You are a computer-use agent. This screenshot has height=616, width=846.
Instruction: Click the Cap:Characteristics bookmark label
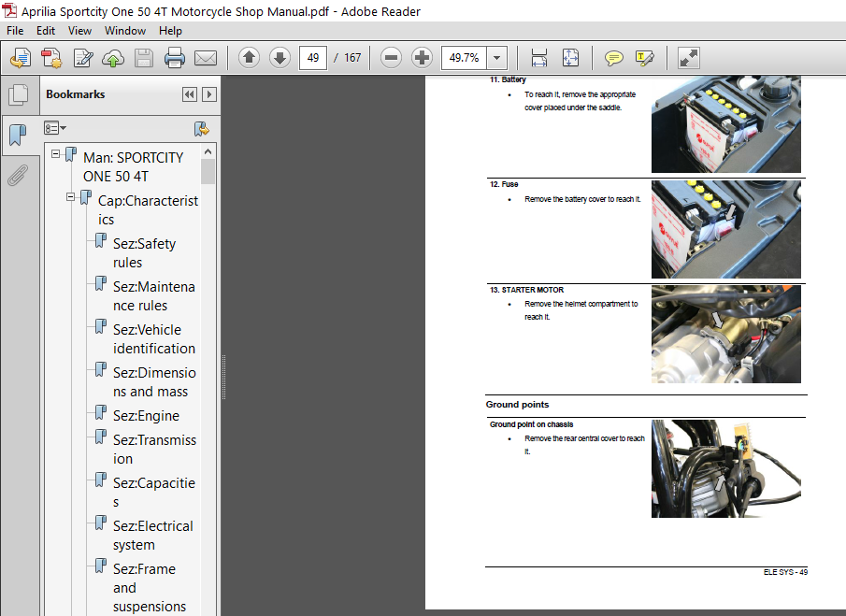[148, 209]
